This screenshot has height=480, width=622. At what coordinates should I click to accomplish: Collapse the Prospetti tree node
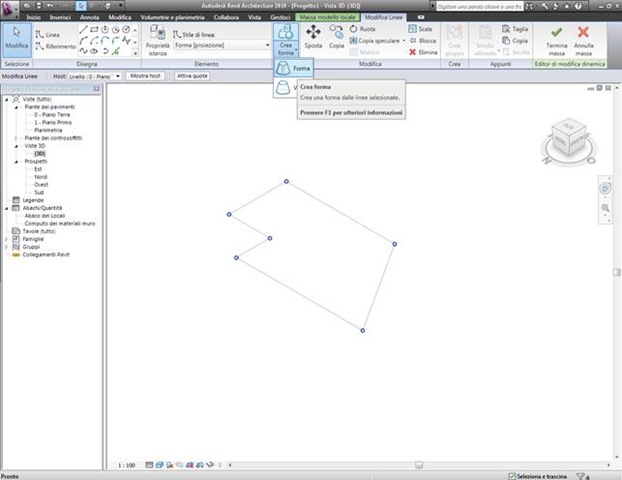point(16,162)
